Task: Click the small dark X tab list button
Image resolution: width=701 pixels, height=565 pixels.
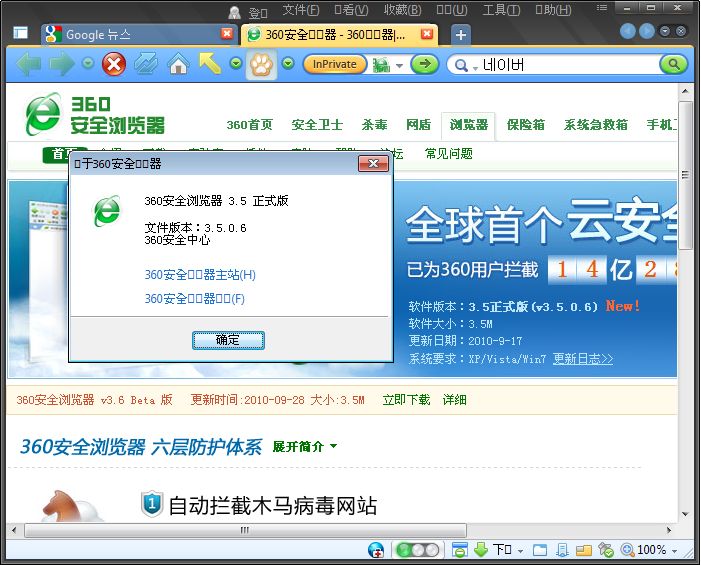Action: (x=681, y=31)
